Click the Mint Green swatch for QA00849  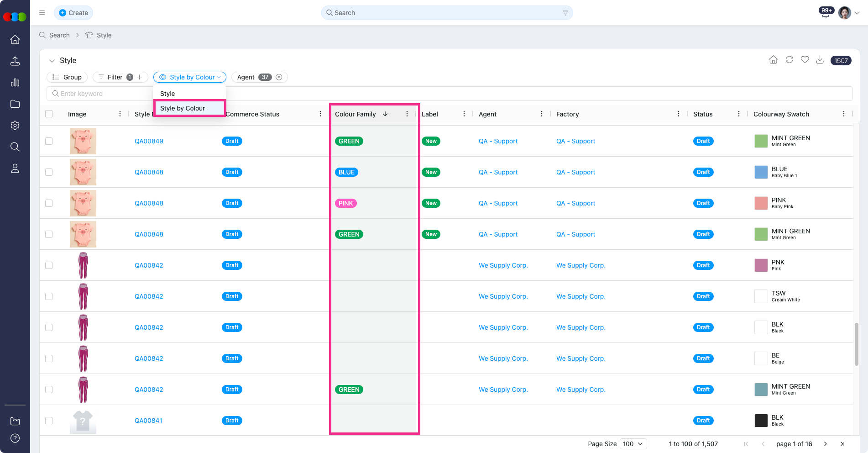tap(761, 141)
